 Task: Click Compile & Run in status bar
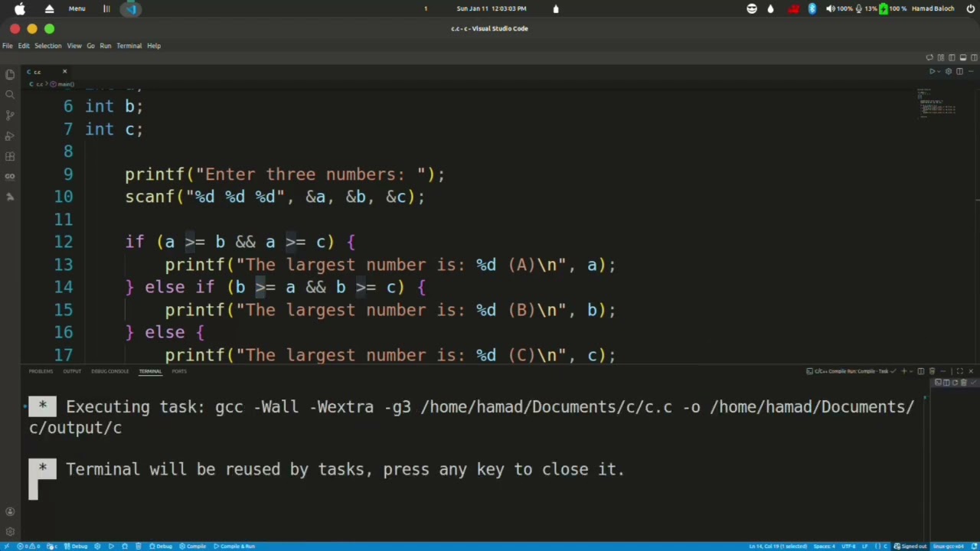coord(234,546)
